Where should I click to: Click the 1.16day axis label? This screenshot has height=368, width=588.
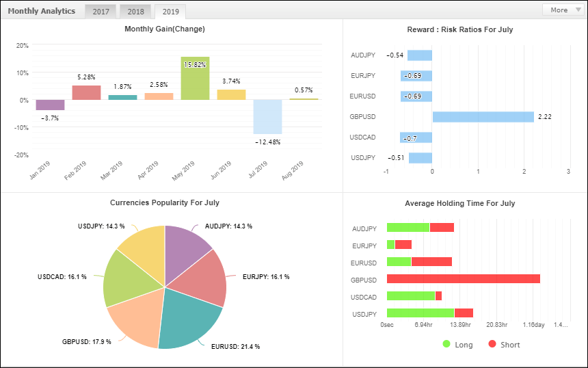pyautogui.click(x=533, y=325)
